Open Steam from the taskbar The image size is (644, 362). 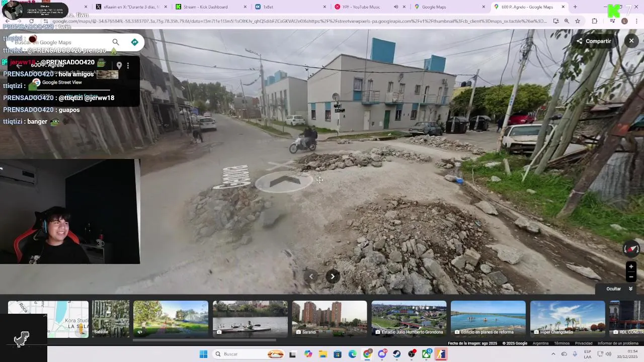tap(397, 354)
